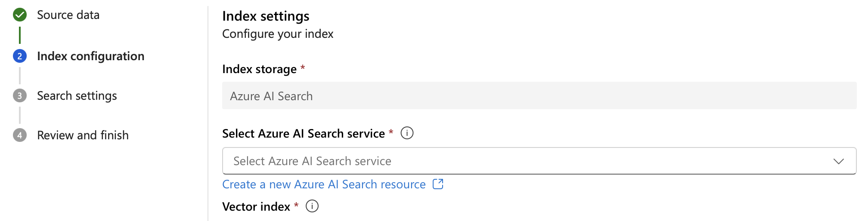Jump to the Search settings step
The width and height of the screenshot is (868, 221).
[77, 96]
